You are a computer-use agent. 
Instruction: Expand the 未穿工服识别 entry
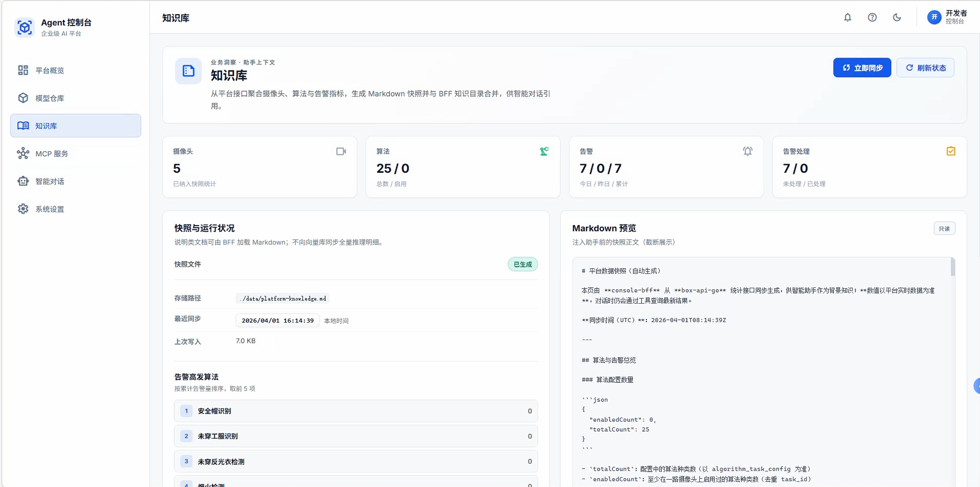[355, 436]
